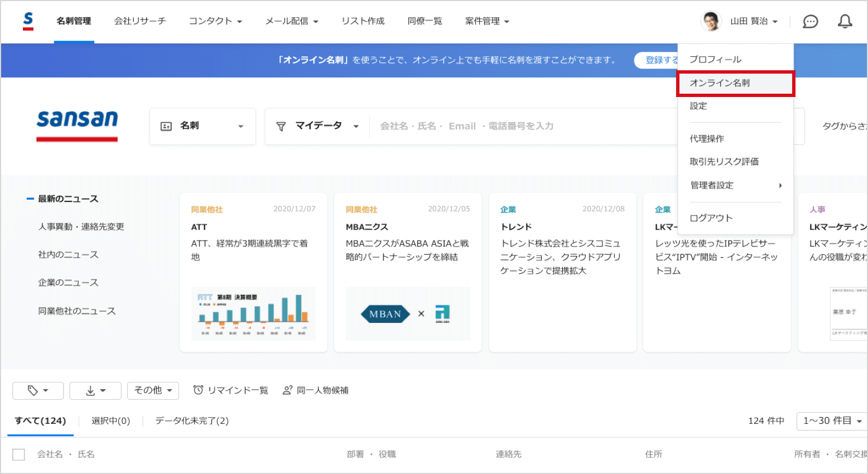Click 会社名・氏名 column header
This screenshot has width=868, height=474.
click(66, 454)
